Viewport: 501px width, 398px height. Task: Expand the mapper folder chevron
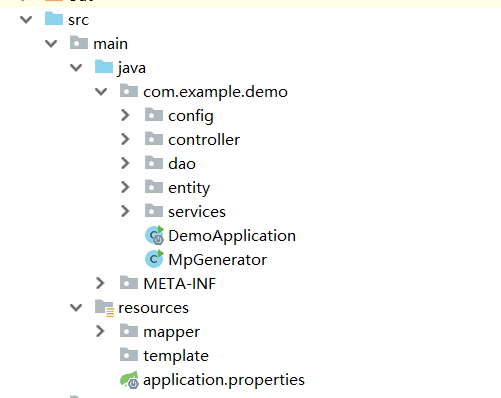click(100, 331)
